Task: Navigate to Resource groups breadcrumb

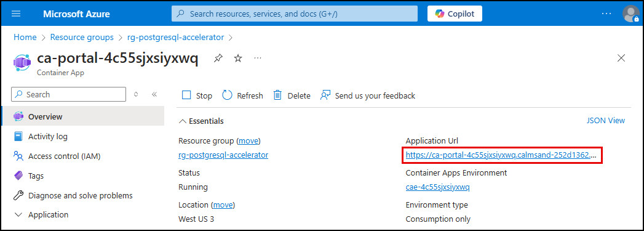Action: 82,37
